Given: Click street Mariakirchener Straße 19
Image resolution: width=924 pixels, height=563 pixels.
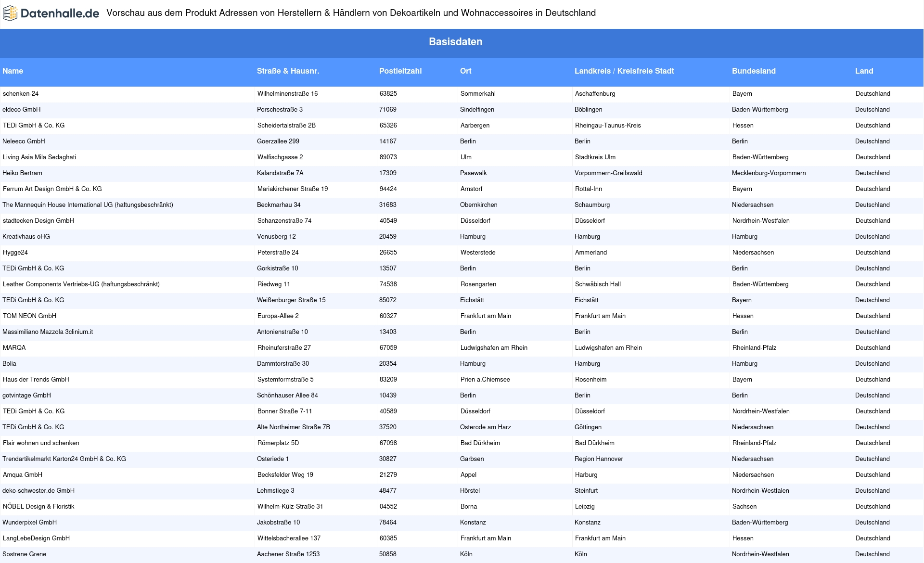Looking at the screenshot, I should pyautogui.click(x=293, y=189).
